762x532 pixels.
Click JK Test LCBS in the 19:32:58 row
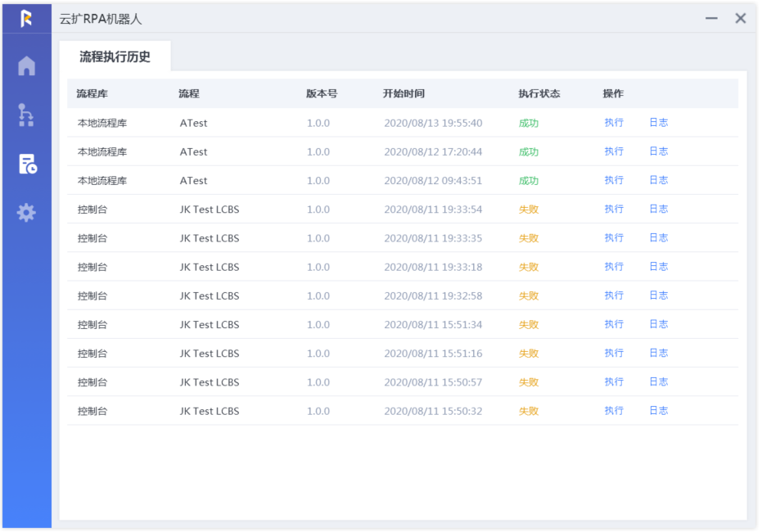point(210,296)
